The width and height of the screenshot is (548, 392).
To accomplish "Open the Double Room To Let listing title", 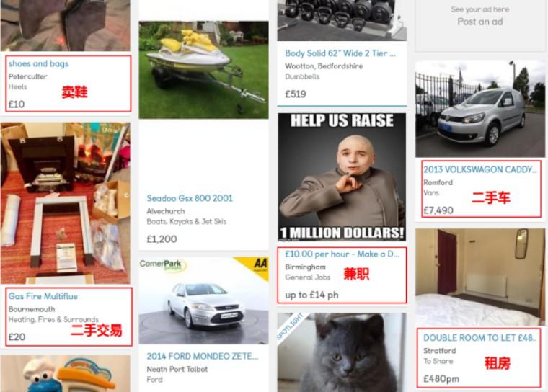I will coord(479,338).
